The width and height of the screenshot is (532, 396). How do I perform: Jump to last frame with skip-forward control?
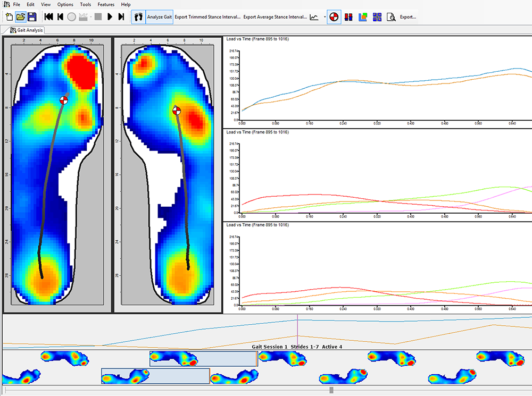(x=121, y=16)
